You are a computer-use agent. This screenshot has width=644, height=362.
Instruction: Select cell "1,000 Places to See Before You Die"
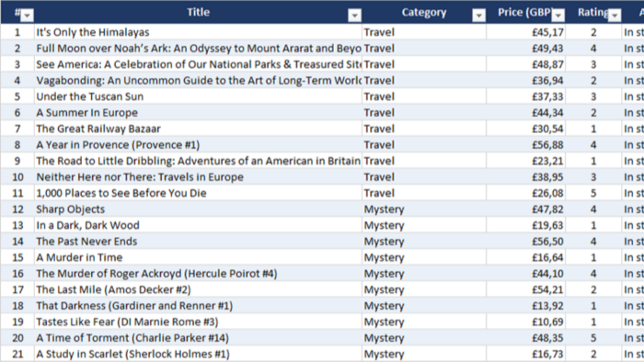tap(198, 193)
